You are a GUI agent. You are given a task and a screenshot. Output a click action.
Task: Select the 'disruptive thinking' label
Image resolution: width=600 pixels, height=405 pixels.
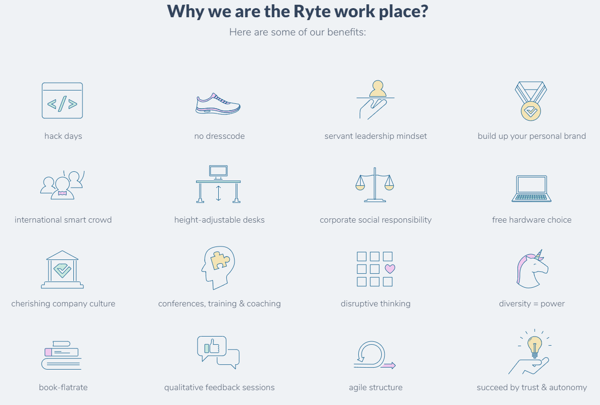(x=375, y=304)
